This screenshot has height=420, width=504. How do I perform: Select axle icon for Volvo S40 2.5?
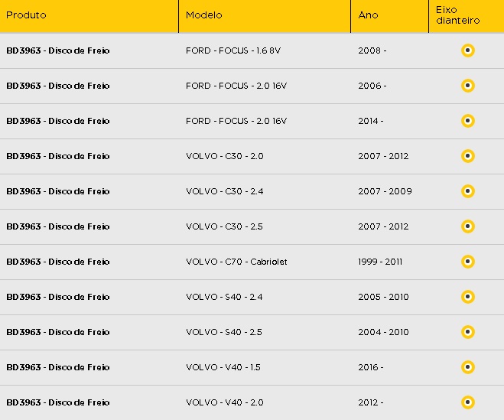pos(468,332)
